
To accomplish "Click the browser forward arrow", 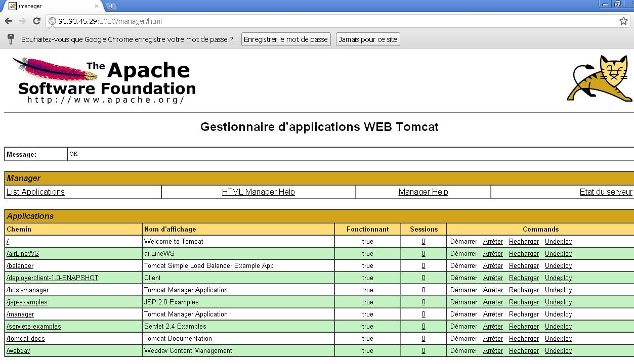I will (22, 21).
